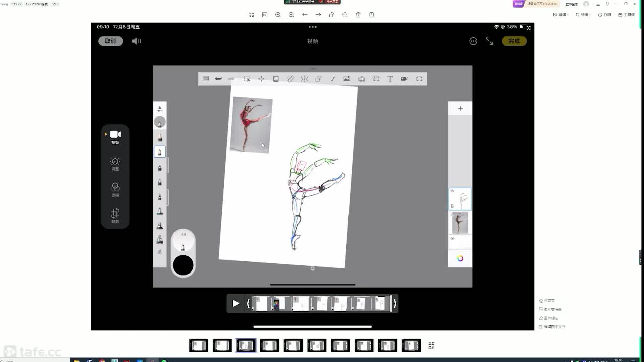This screenshot has height=362, width=644.
Task: Select the line sketch layer thumbnail
Action: (461, 199)
